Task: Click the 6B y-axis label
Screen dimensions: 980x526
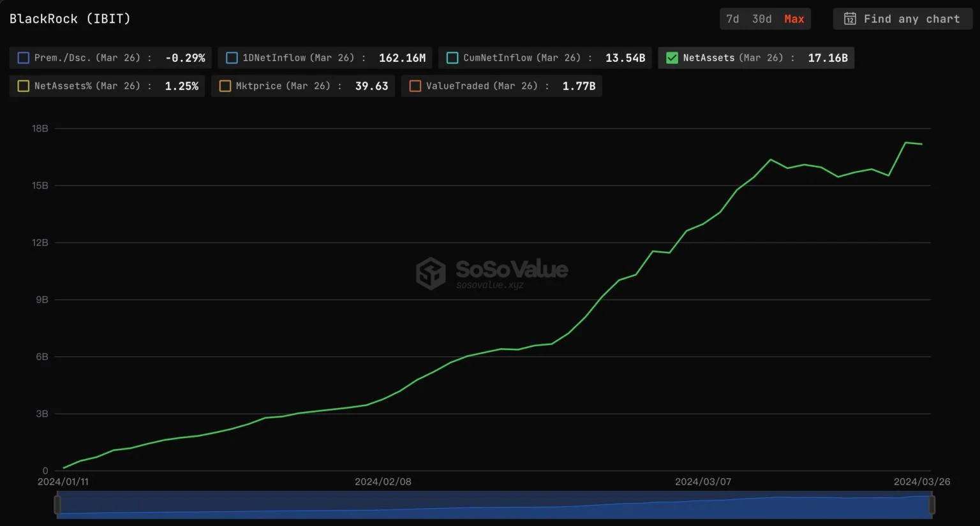Action: [x=42, y=357]
